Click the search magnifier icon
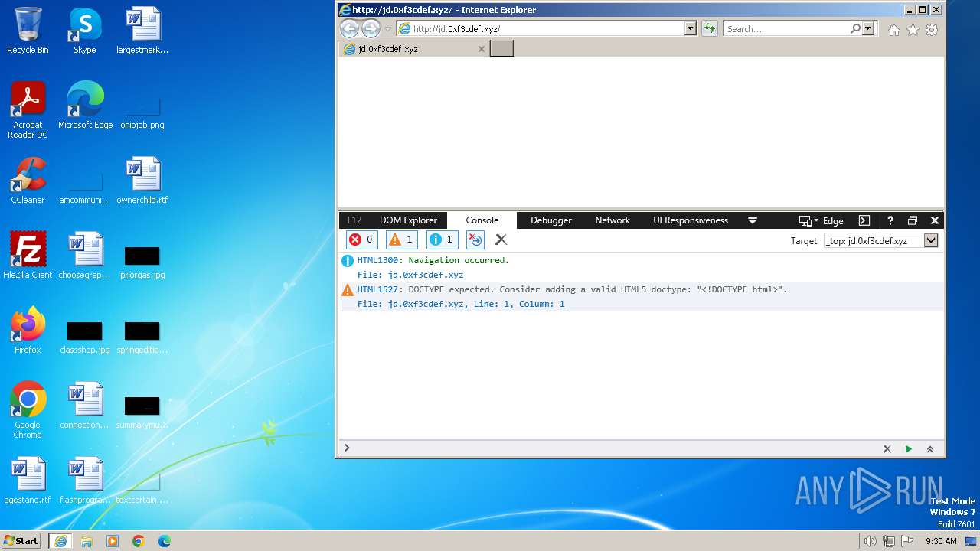 point(855,28)
